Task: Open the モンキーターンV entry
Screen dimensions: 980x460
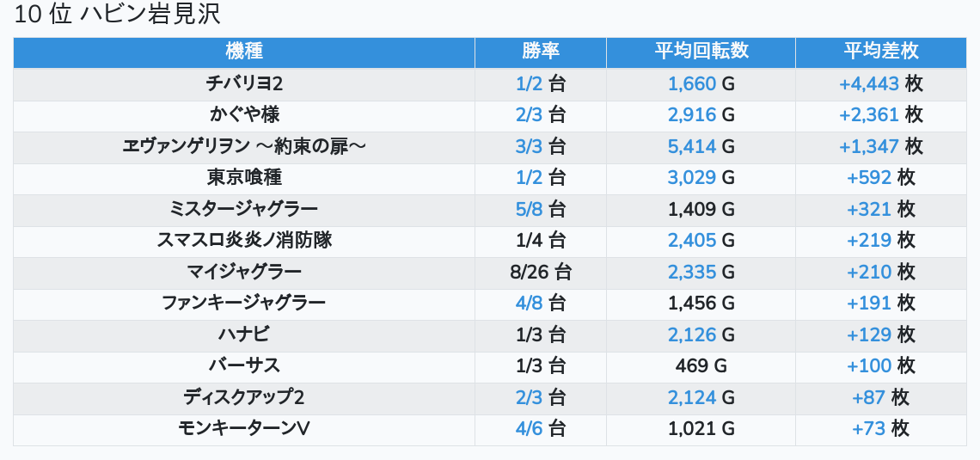Action: pos(244,428)
